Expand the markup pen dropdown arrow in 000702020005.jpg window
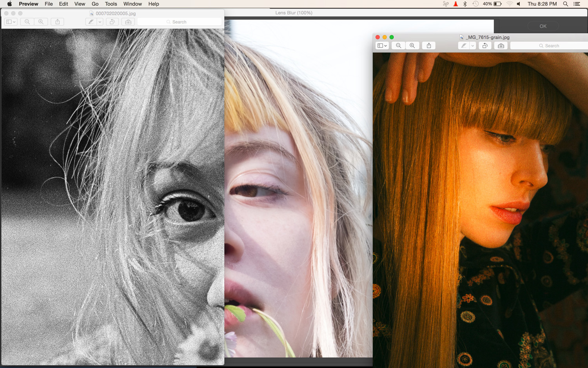Image resolution: width=588 pixels, height=368 pixels. point(100,22)
